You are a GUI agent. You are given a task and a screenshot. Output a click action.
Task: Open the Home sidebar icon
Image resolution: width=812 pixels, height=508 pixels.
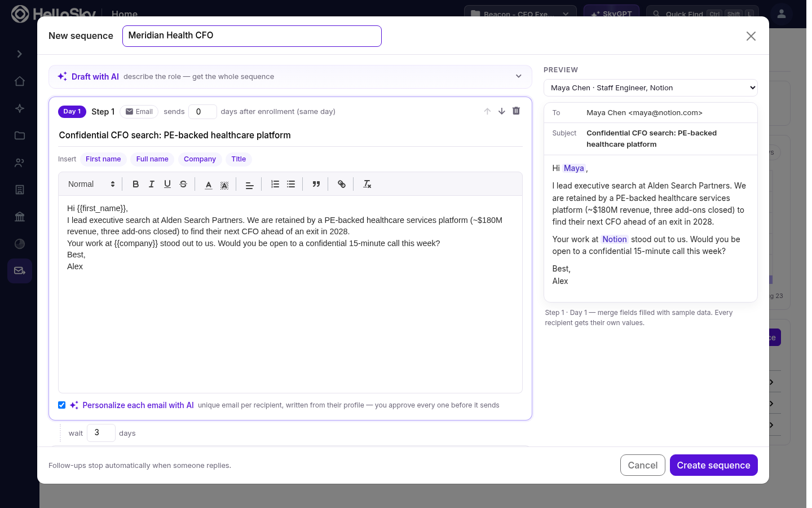tap(20, 81)
